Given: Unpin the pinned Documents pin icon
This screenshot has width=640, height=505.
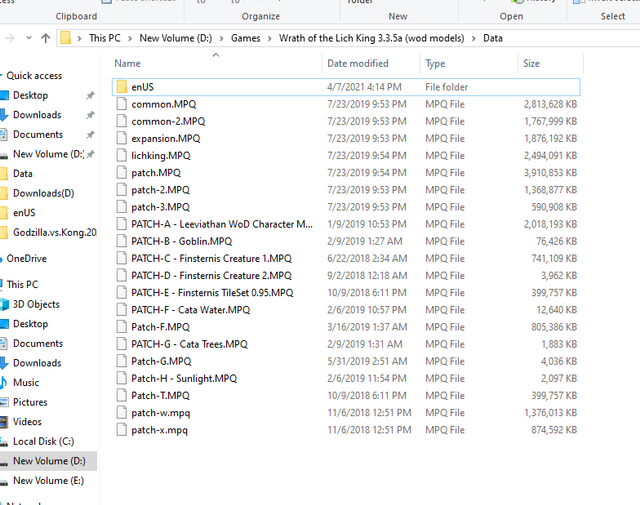Looking at the screenshot, I should (x=90, y=134).
